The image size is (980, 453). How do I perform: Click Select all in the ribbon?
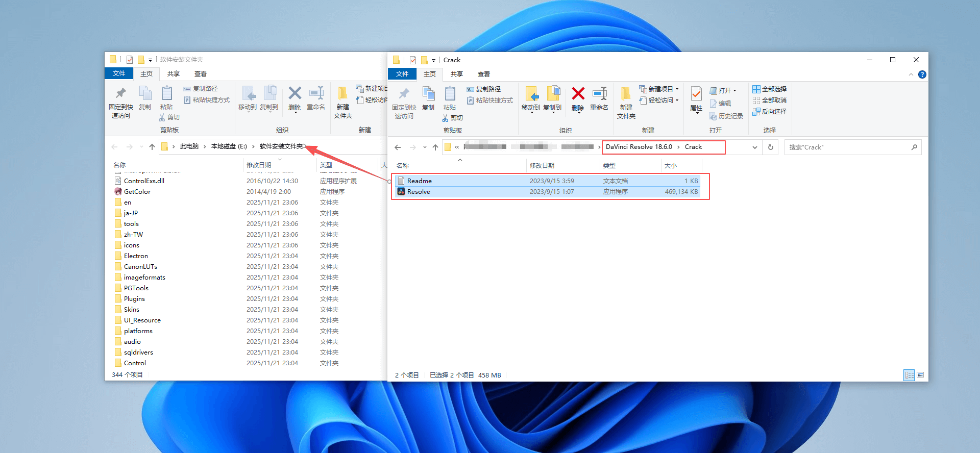coord(770,89)
